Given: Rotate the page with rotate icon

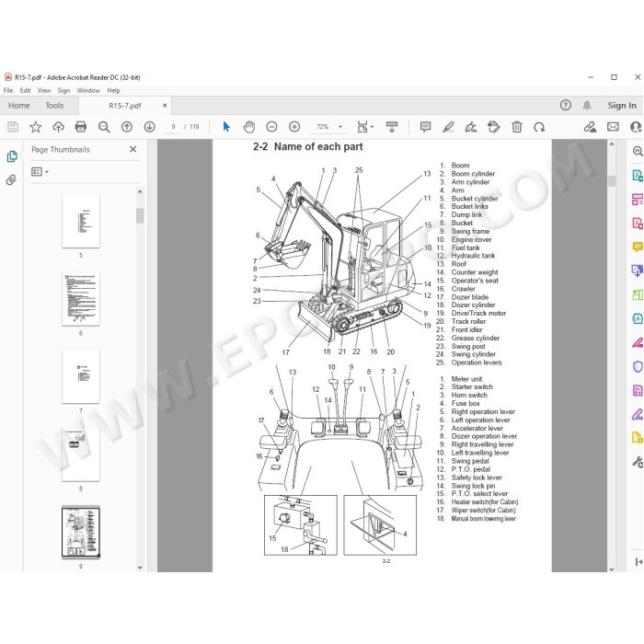Looking at the screenshot, I should pyautogui.click(x=539, y=127).
